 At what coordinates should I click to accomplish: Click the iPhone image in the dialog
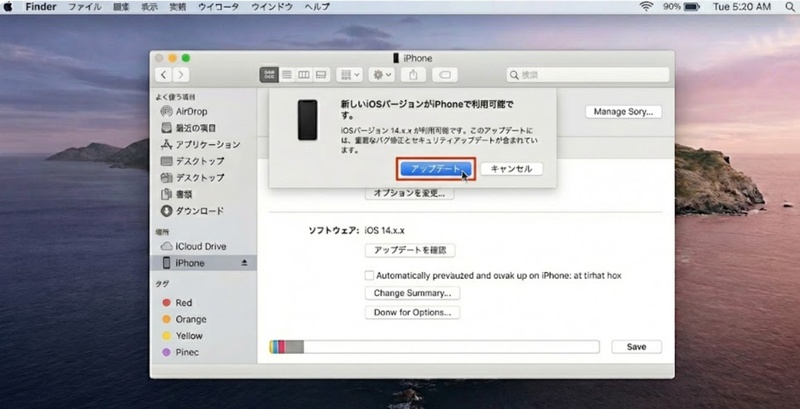click(308, 120)
